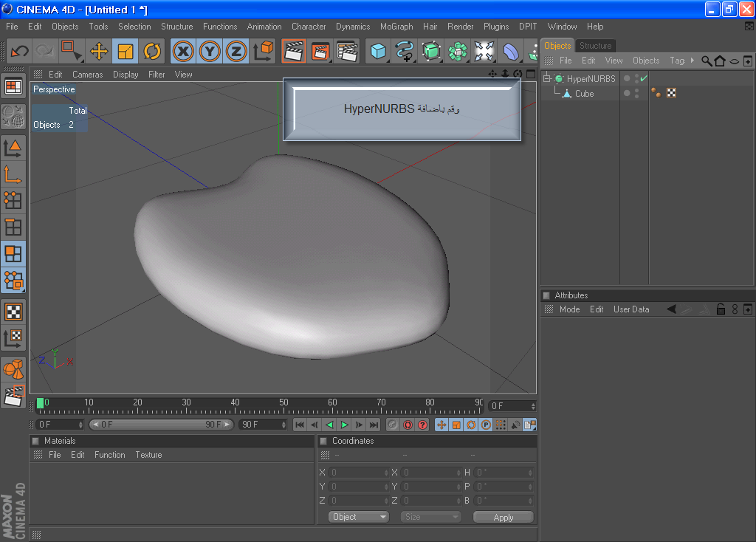This screenshot has width=756, height=542.
Task: Add an Array modeling object
Action: click(458, 51)
